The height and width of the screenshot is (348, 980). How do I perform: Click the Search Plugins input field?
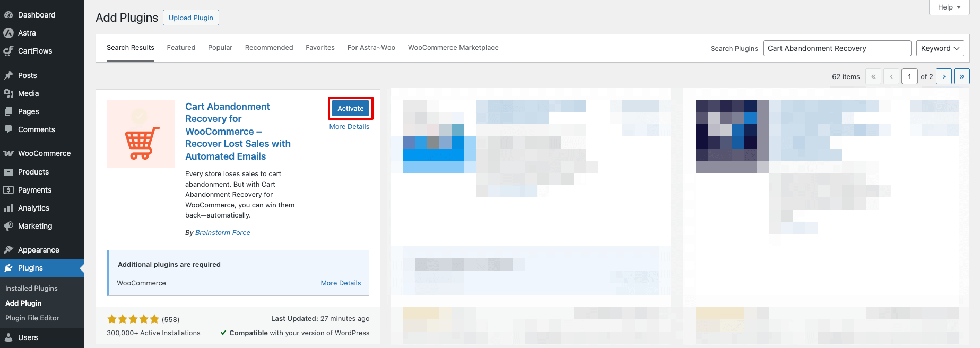coord(837,48)
